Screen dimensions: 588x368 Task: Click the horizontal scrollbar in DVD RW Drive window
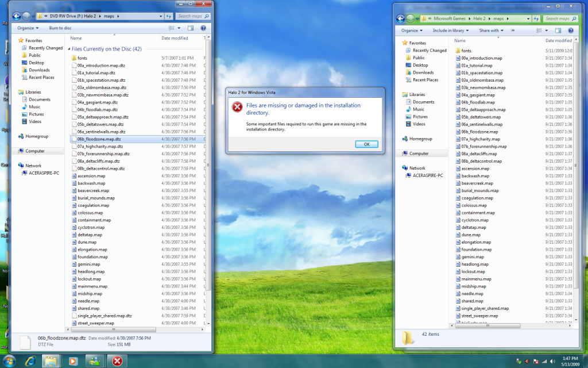point(113,329)
